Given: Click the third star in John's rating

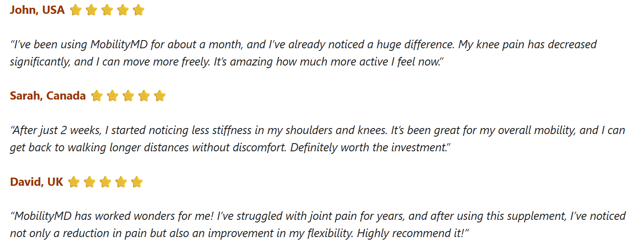Looking at the screenshot, I should (x=107, y=10).
